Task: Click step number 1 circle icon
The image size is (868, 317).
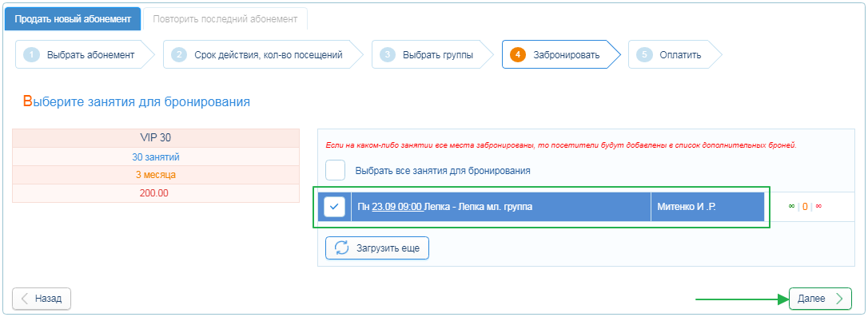Action: pyautogui.click(x=31, y=55)
